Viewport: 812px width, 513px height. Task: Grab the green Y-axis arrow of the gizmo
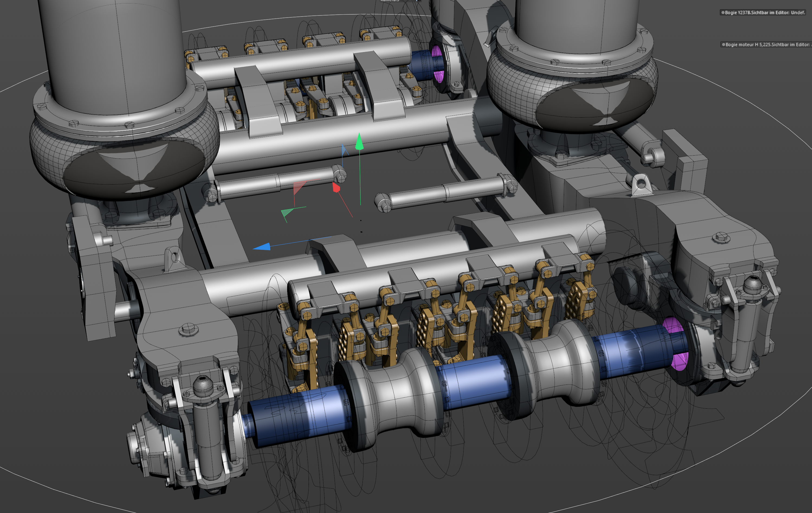coord(360,142)
